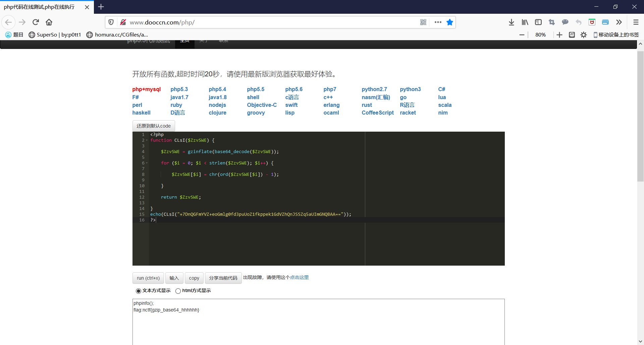Screen dimensions: 644x345
Task: Click the browser back arrow
Action: [x=8, y=22]
